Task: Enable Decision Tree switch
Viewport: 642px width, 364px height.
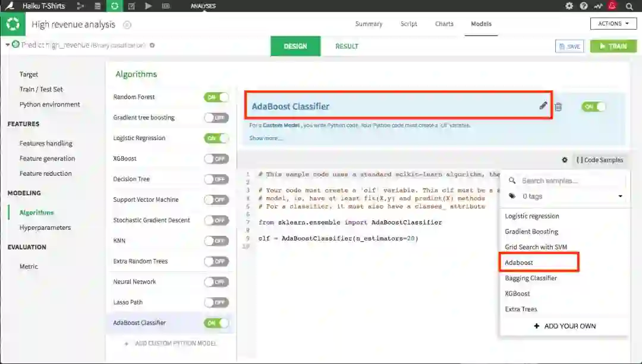Action: point(216,179)
